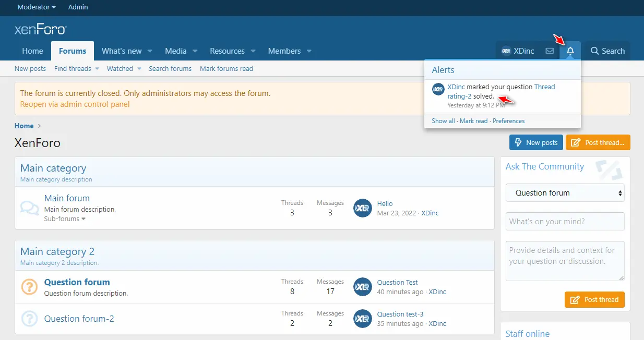This screenshot has height=340, width=644.
Task: Click the New posts sub-navigation link
Action: click(x=30, y=68)
